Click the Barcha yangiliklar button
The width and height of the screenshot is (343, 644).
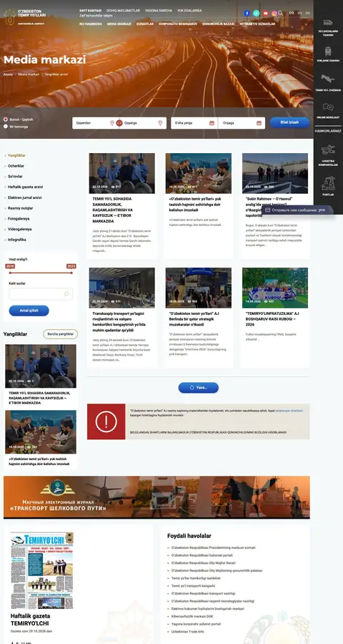[x=60, y=334]
